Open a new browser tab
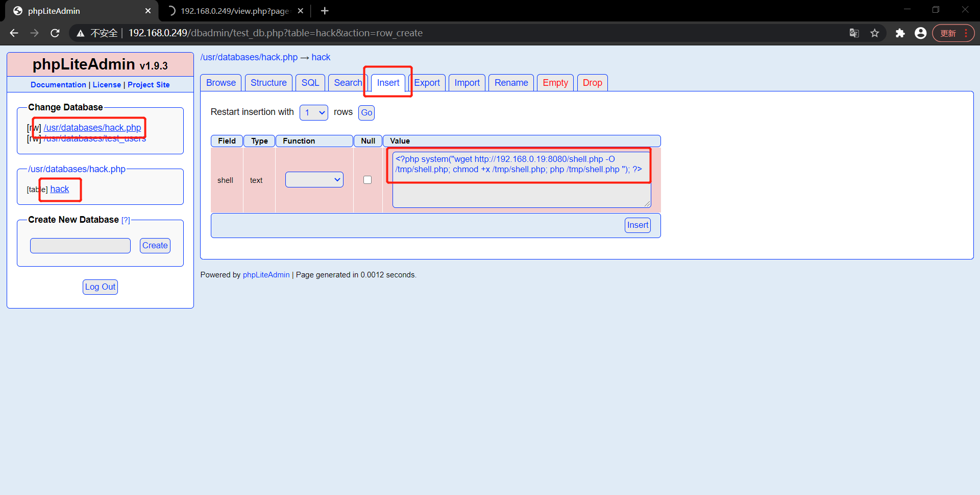 pos(325,11)
